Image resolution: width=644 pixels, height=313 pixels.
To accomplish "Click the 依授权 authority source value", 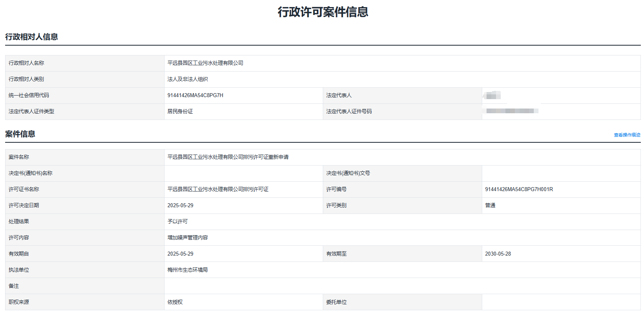I will (175, 302).
